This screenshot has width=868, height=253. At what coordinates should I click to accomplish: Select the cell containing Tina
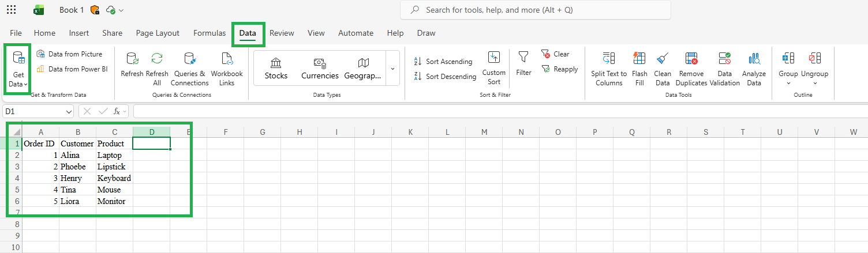pyautogui.click(x=77, y=190)
